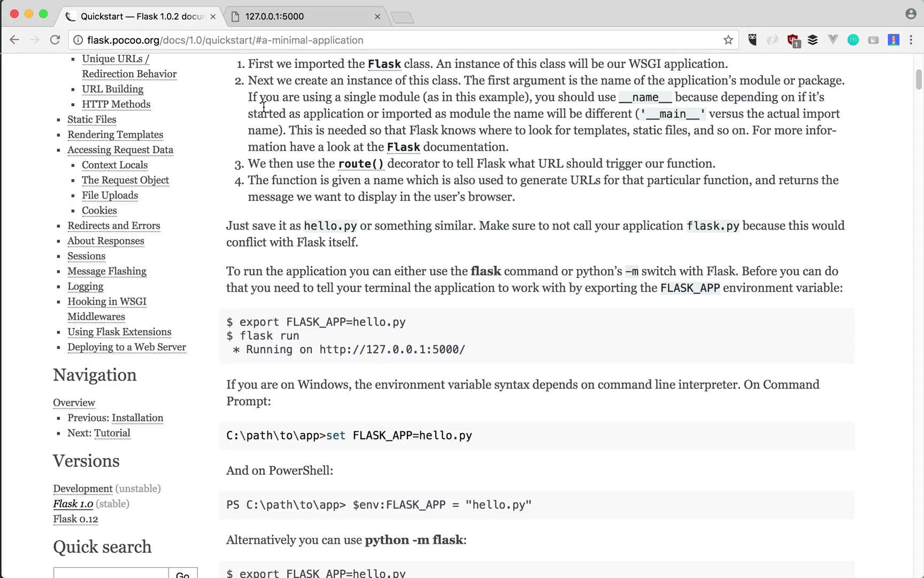The image size is (924, 578).
Task: Close the Quickstart Flask tab
Action: (x=213, y=17)
